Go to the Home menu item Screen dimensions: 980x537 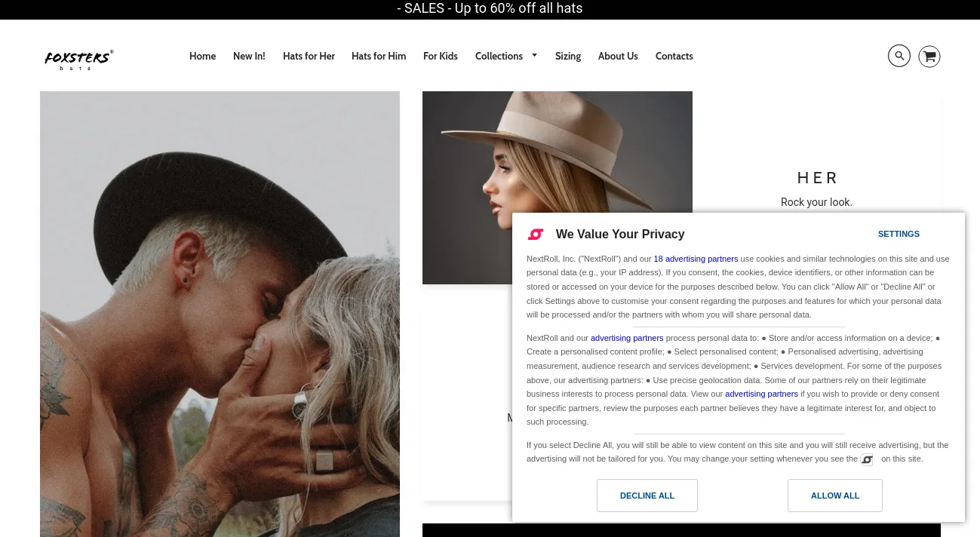tap(202, 56)
